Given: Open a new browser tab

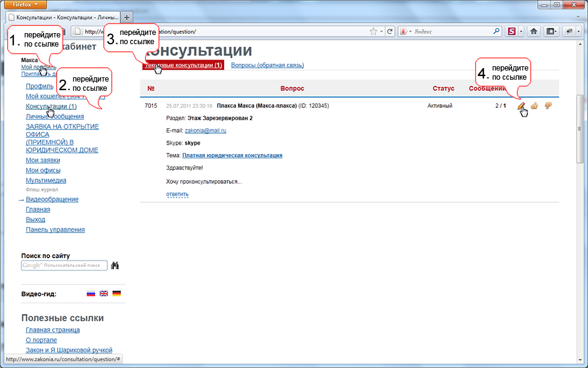Looking at the screenshot, I should pyautogui.click(x=127, y=17).
